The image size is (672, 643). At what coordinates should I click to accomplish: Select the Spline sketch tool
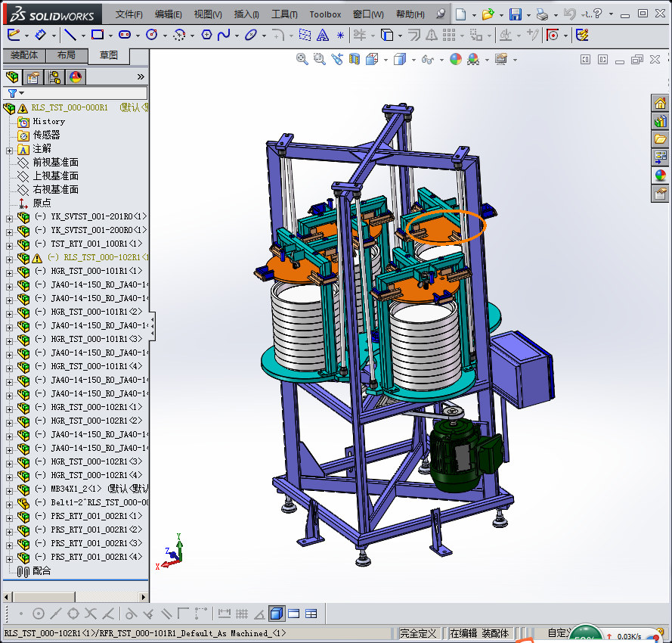pos(224,35)
